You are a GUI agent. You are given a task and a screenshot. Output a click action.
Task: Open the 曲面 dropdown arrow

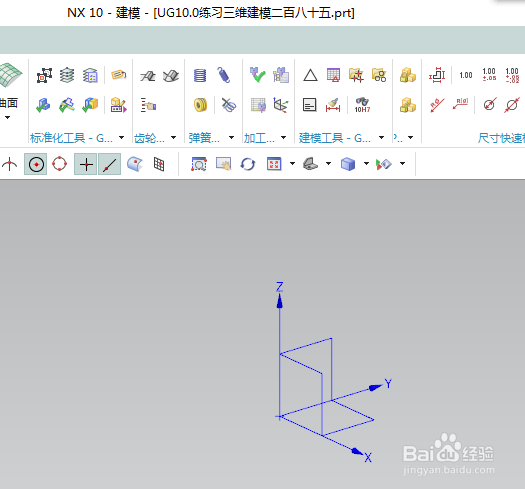point(7,117)
